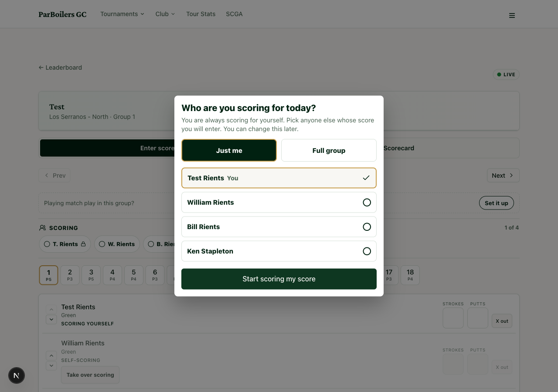Open the hamburger menu icon

pos(512,15)
